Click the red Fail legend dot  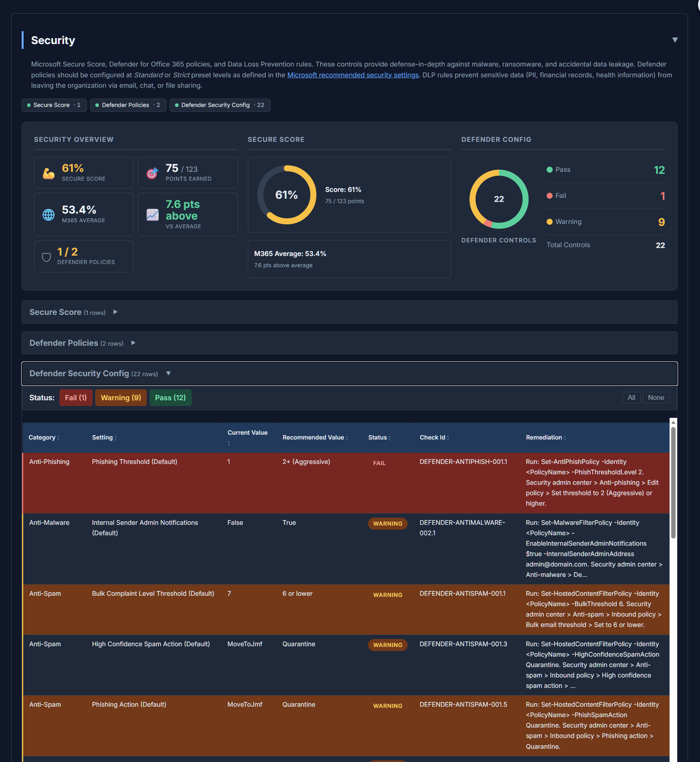549,196
